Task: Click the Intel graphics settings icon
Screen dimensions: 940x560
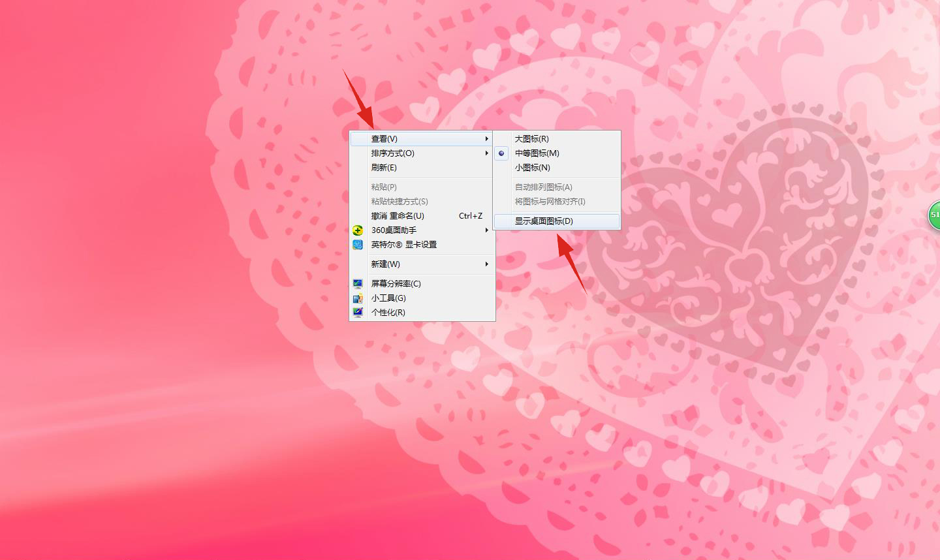Action: pos(358,245)
